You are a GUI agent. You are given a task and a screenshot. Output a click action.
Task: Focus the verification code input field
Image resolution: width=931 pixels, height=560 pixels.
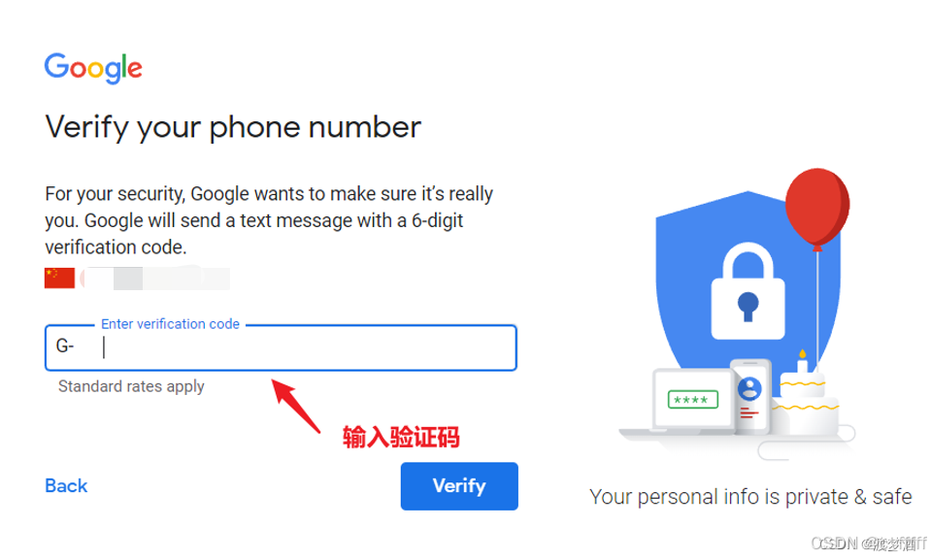281,347
